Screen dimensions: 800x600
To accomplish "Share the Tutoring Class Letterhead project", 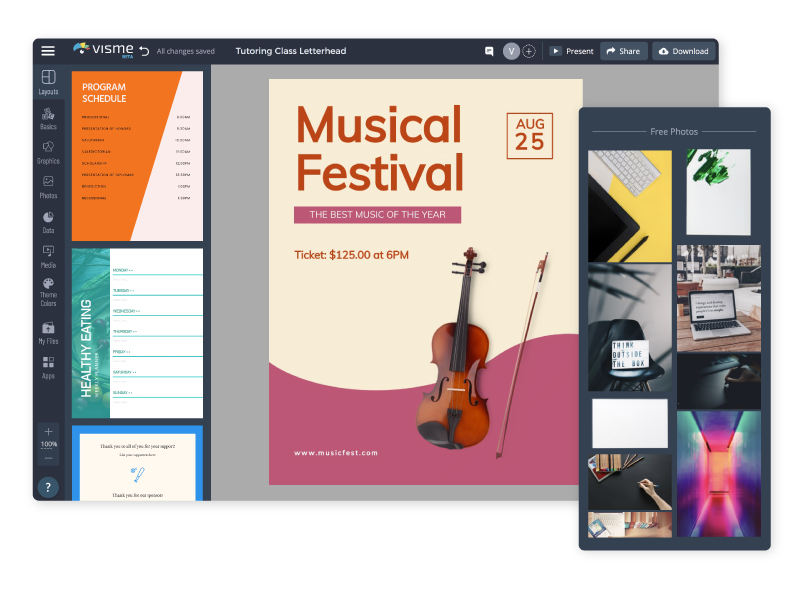I will 623,51.
